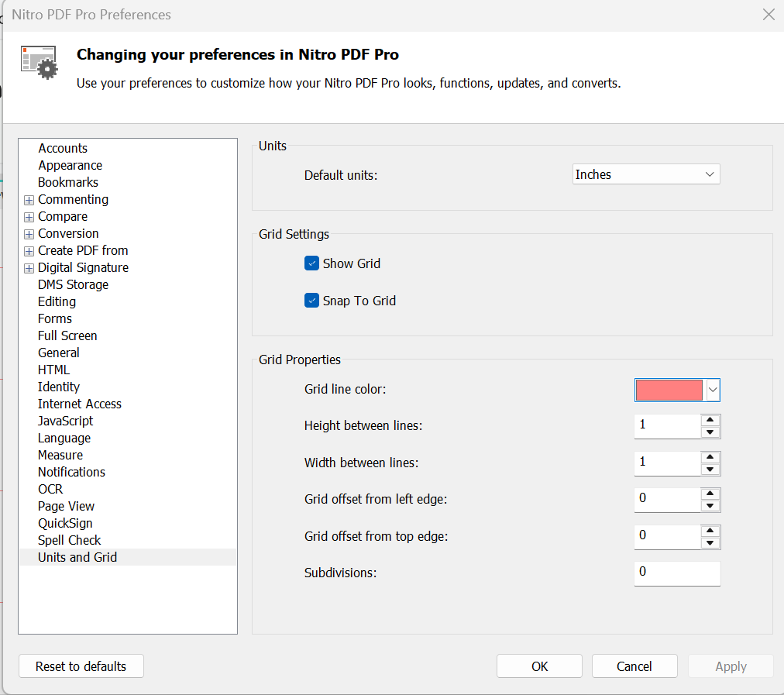The height and width of the screenshot is (695, 784).
Task: Select Accounts in the preferences list
Action: click(x=63, y=149)
